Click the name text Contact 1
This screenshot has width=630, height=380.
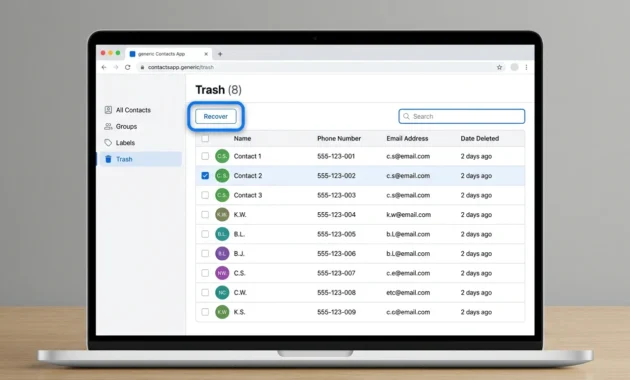pos(248,156)
